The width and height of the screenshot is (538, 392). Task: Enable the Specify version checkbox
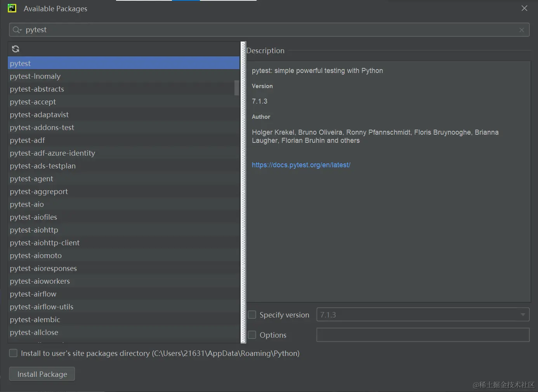coord(252,315)
